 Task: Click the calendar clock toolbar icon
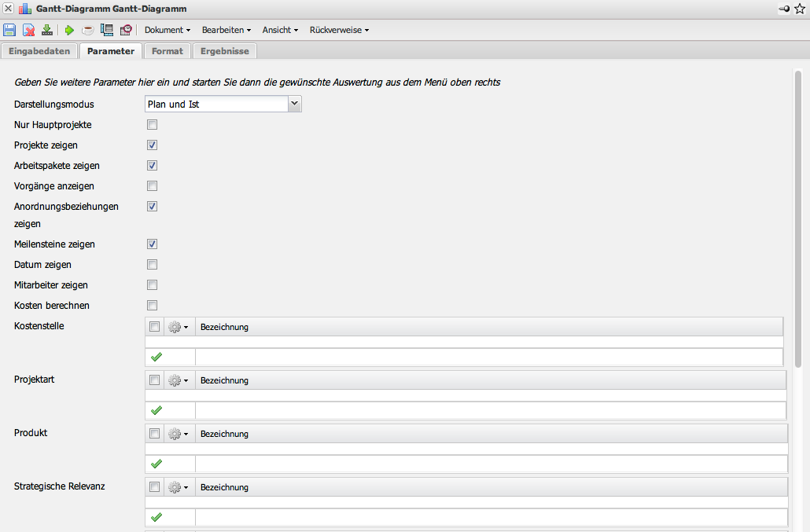126,30
